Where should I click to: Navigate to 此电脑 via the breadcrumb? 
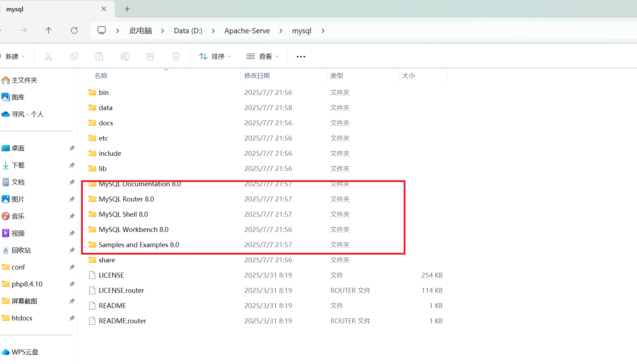[x=141, y=30]
